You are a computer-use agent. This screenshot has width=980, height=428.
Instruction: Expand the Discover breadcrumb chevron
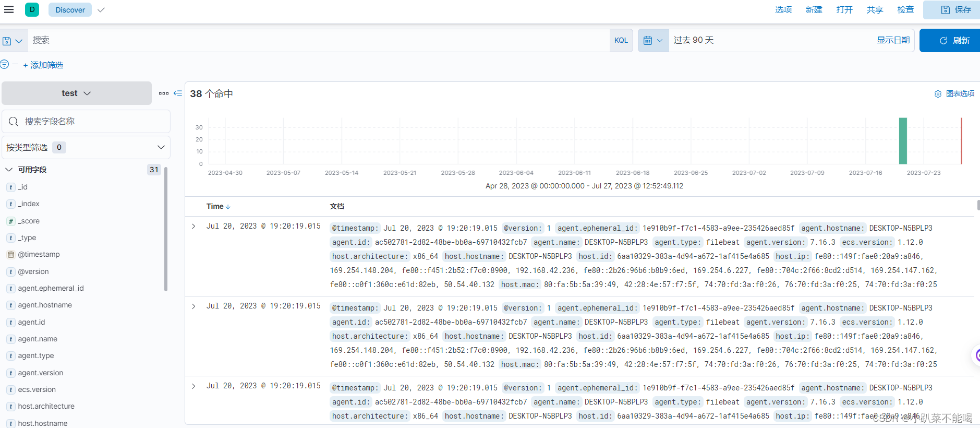tap(101, 10)
